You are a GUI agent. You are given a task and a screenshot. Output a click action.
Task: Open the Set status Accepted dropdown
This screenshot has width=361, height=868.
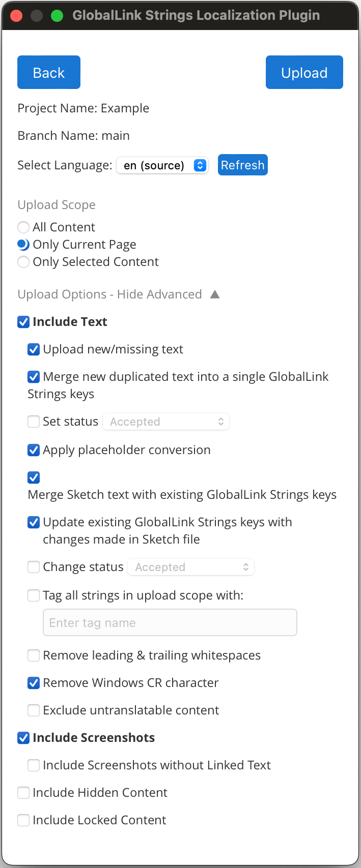coord(166,422)
